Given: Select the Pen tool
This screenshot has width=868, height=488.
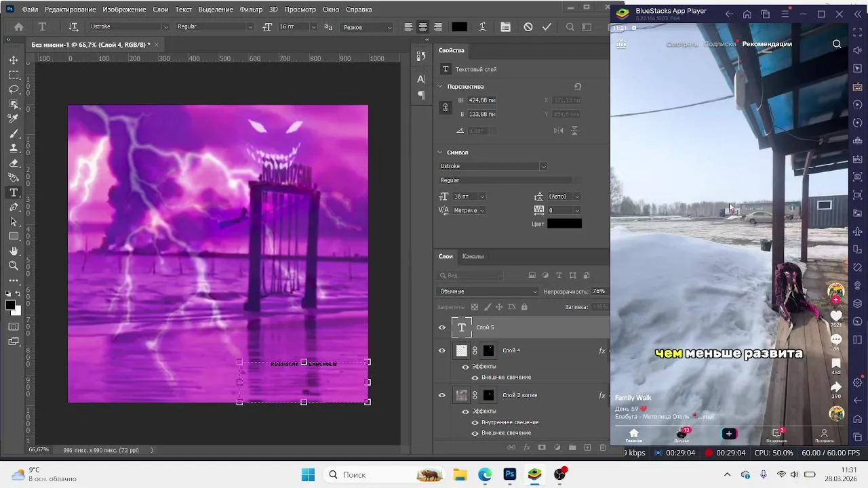Looking at the screenshot, I should pos(14,207).
